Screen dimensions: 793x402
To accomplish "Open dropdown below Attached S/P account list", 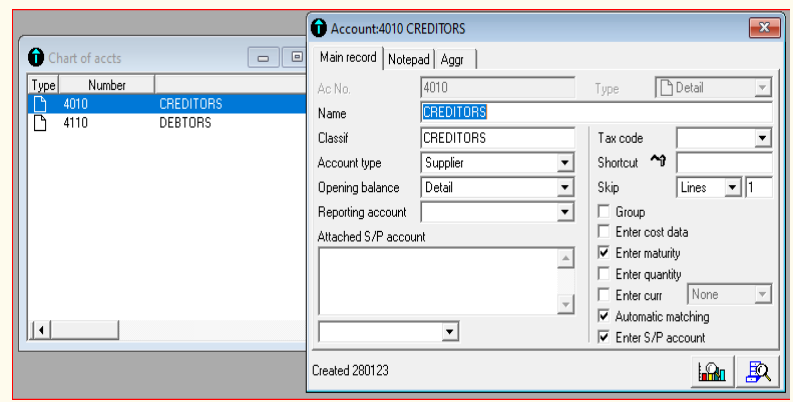I will [x=450, y=332].
